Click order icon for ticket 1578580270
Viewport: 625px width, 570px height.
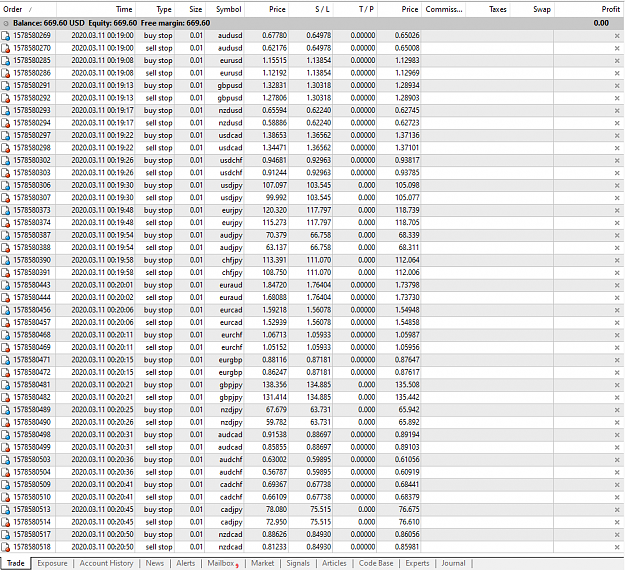(6, 48)
